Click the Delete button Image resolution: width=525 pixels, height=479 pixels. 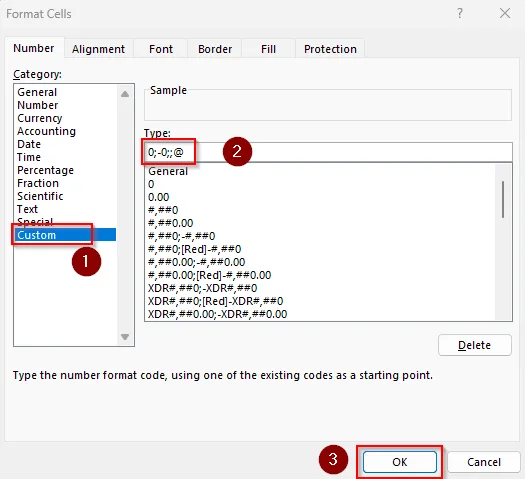474,345
